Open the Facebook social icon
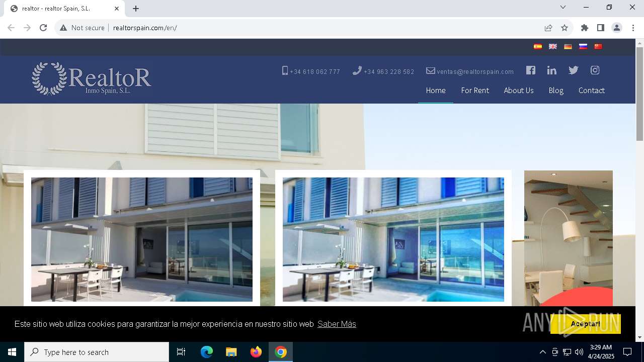Viewport: 644px width, 362px height. tap(531, 70)
